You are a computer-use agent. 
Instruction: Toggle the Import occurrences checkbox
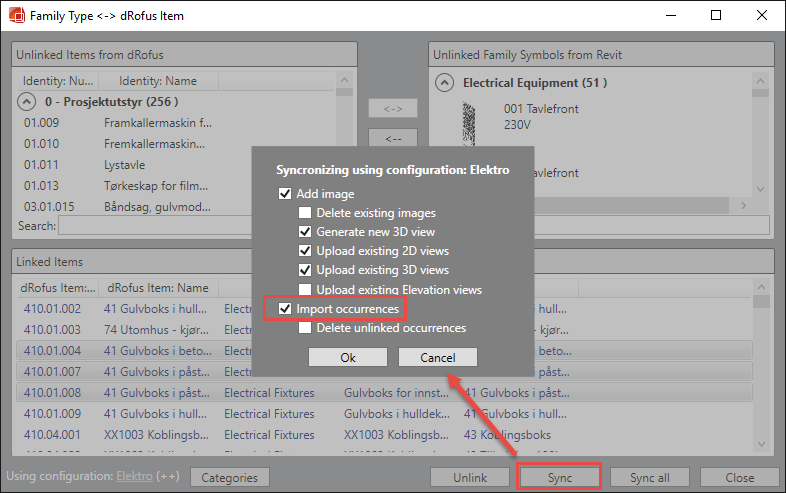(x=285, y=309)
